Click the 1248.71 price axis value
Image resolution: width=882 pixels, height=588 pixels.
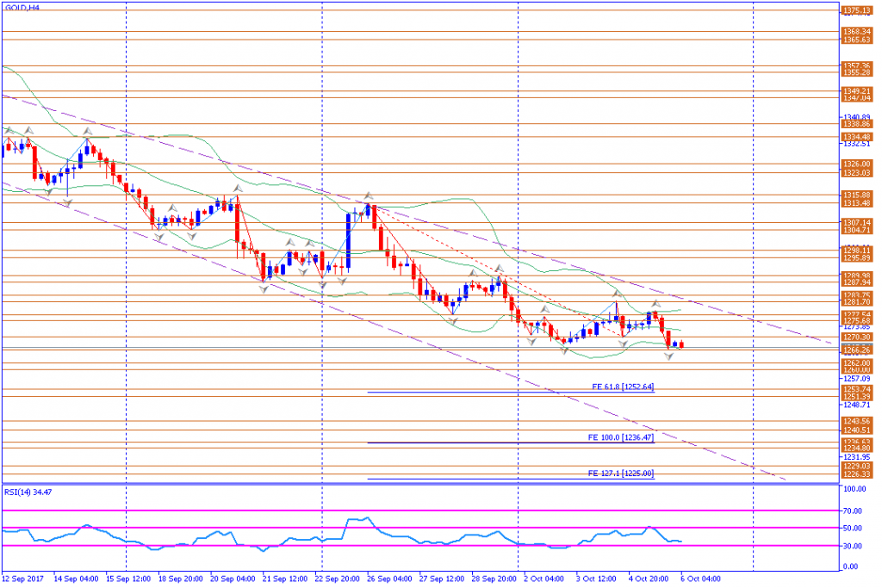pos(857,405)
